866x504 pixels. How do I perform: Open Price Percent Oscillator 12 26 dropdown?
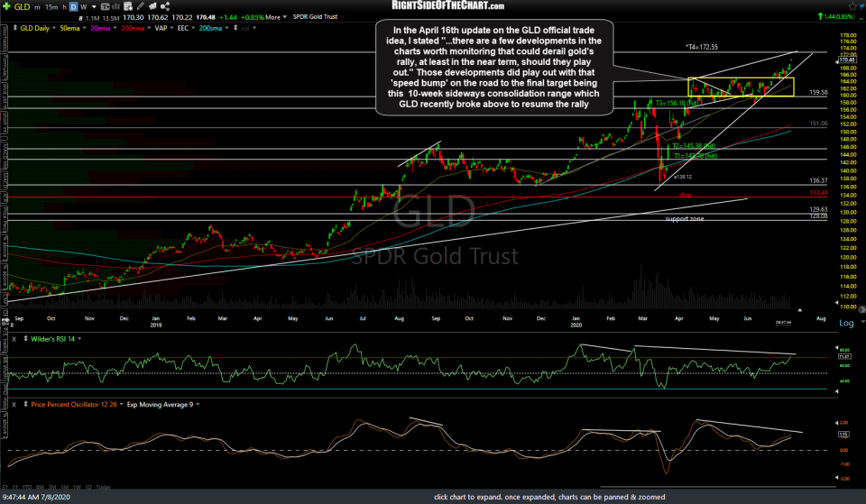pyautogui.click(x=122, y=405)
